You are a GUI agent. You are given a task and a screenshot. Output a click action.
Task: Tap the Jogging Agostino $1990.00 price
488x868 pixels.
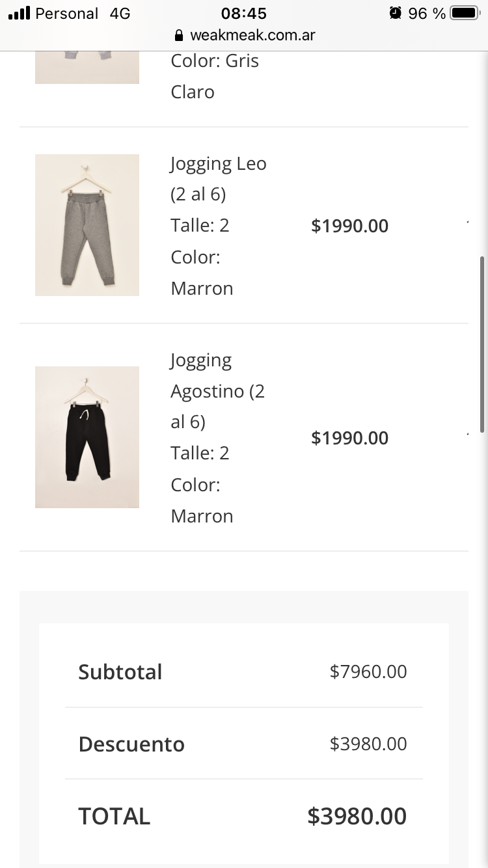pos(350,438)
